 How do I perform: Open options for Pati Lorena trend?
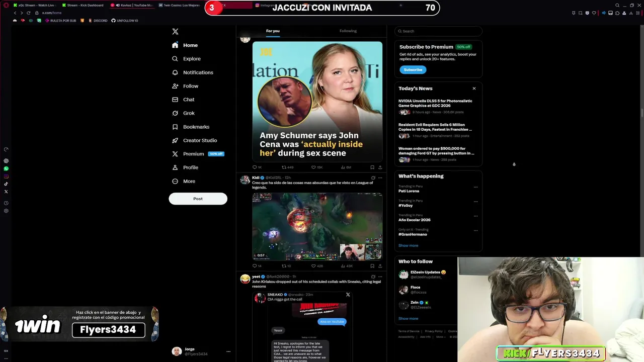click(475, 187)
